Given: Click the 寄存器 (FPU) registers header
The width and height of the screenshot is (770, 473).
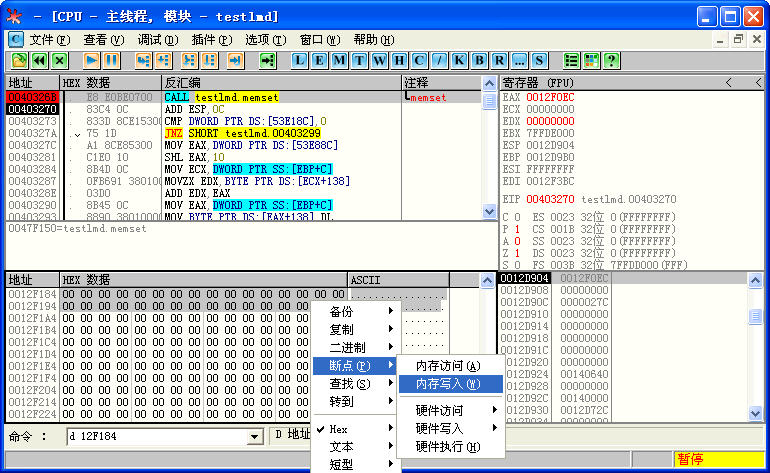Looking at the screenshot, I should 538,83.
